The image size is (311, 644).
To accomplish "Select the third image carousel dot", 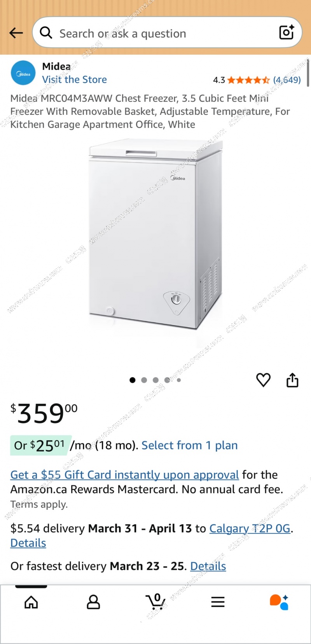I will coord(155,380).
